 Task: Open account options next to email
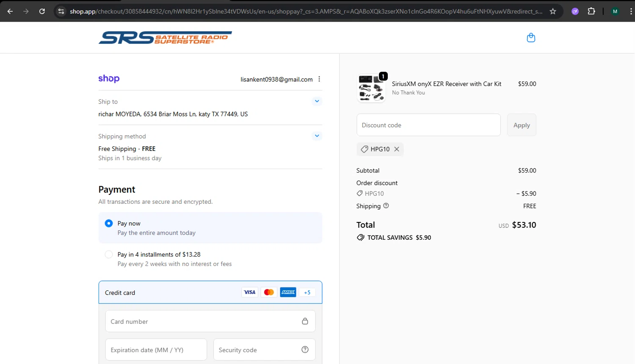tap(319, 79)
